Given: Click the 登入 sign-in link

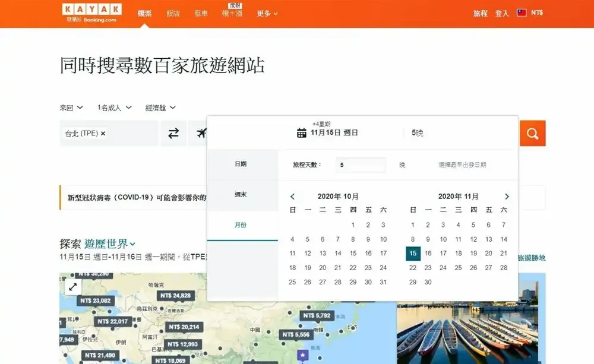Looking at the screenshot, I should point(502,13).
